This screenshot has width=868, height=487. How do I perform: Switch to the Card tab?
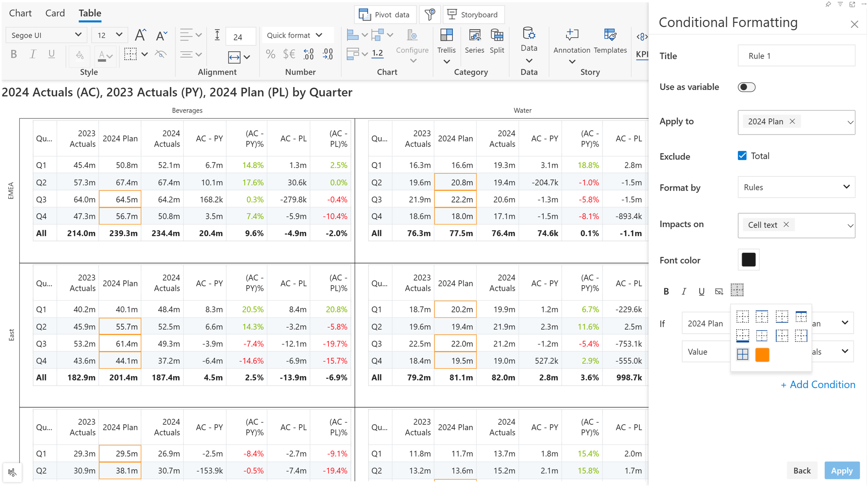(55, 13)
